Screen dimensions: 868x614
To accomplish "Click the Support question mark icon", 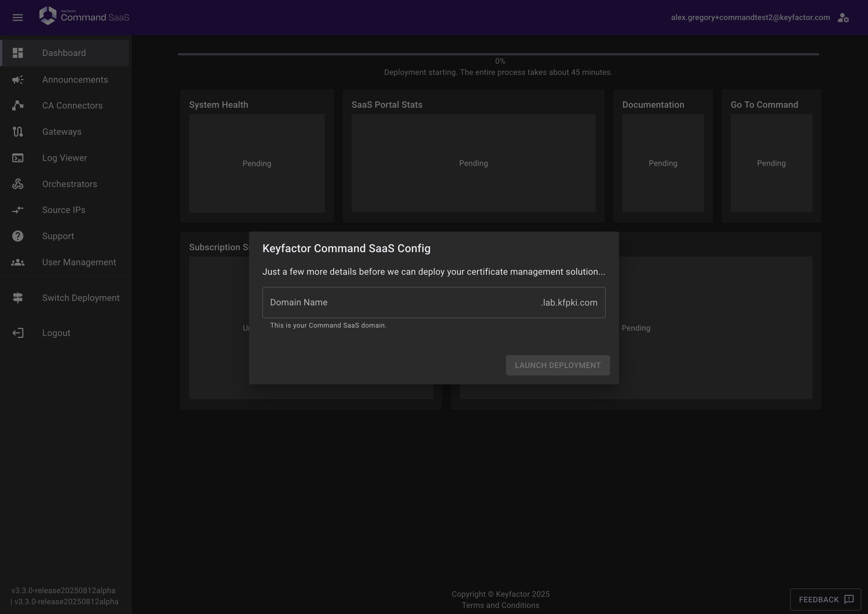I will point(18,236).
